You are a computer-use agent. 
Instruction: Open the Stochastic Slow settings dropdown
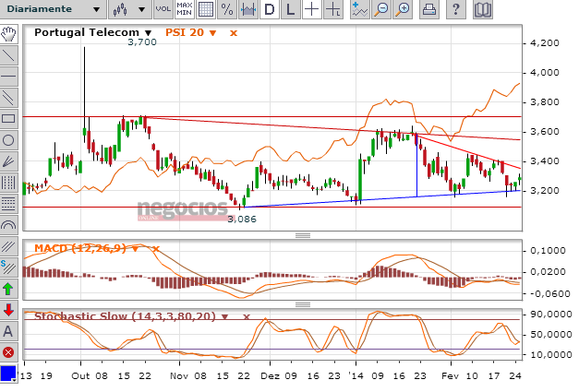tap(225, 316)
